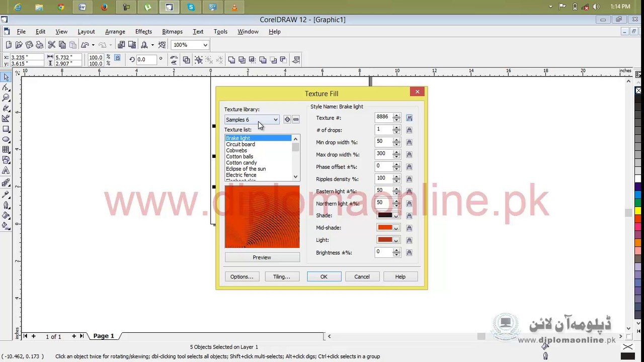Viewport: 644px width, 362px height.
Task: Expand the Application Launcher dropdown arrow
Action: coord(152,45)
